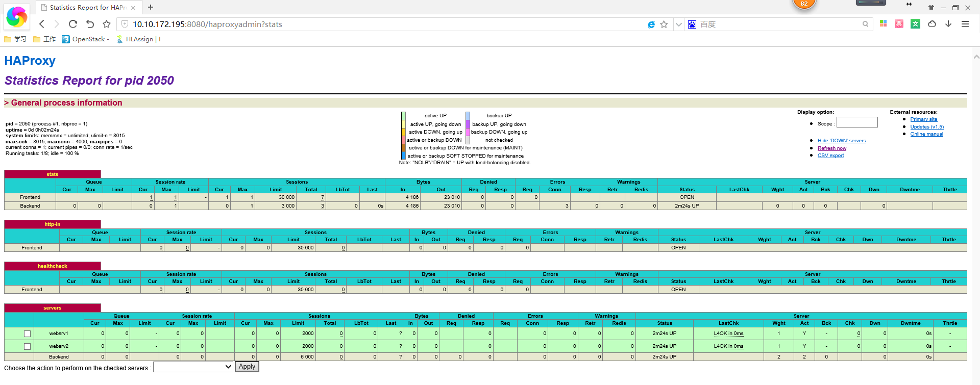Open the OpenStack bookmark

pos(85,39)
